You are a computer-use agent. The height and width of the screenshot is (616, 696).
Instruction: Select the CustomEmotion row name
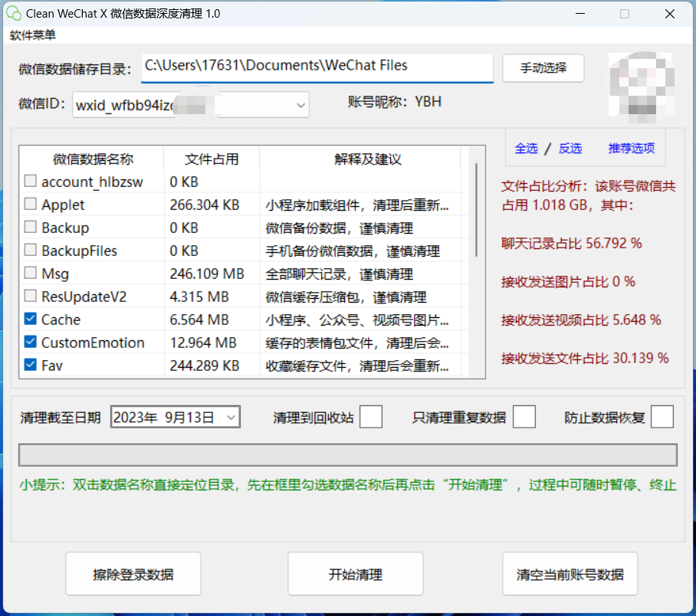(x=93, y=342)
